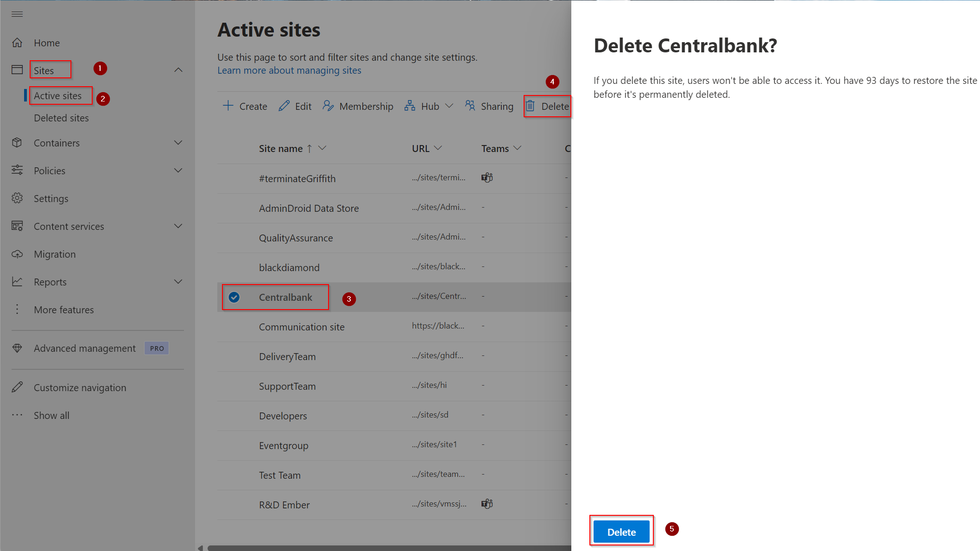The width and height of the screenshot is (980, 551).
Task: Open the Learn more about managing sites link
Action: coord(289,70)
